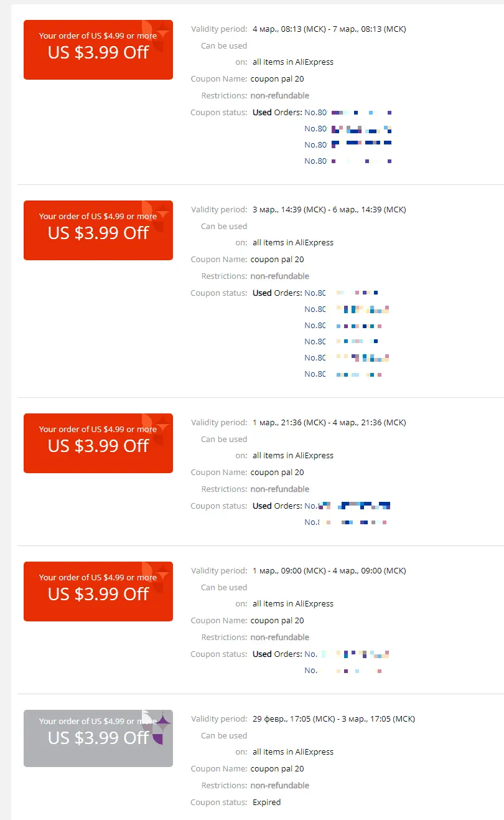Viewport: 504px width, 820px height.
Task: Open second order link of the 1 мар. 09:00 coupon
Action: point(343,671)
